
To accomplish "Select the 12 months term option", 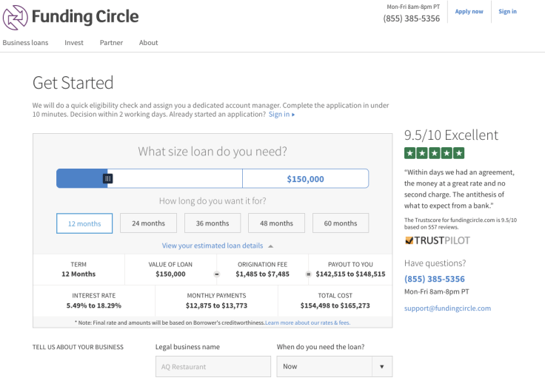I will pos(84,223).
